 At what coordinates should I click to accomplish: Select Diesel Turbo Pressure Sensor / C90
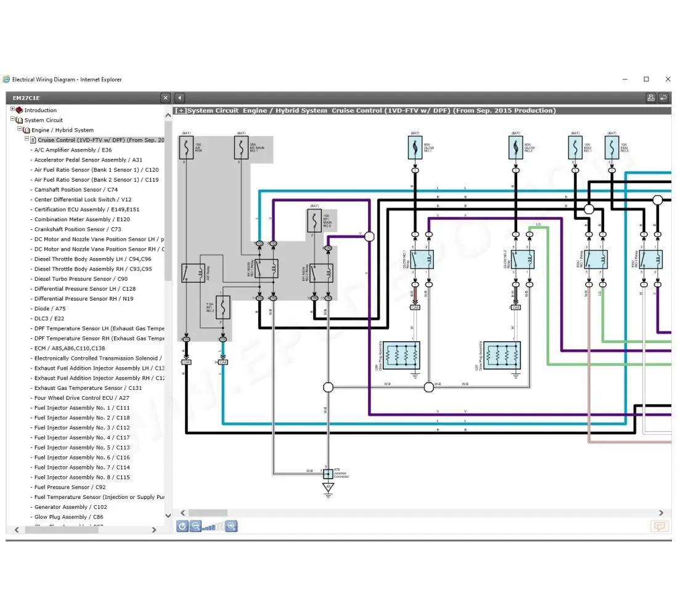[81, 279]
